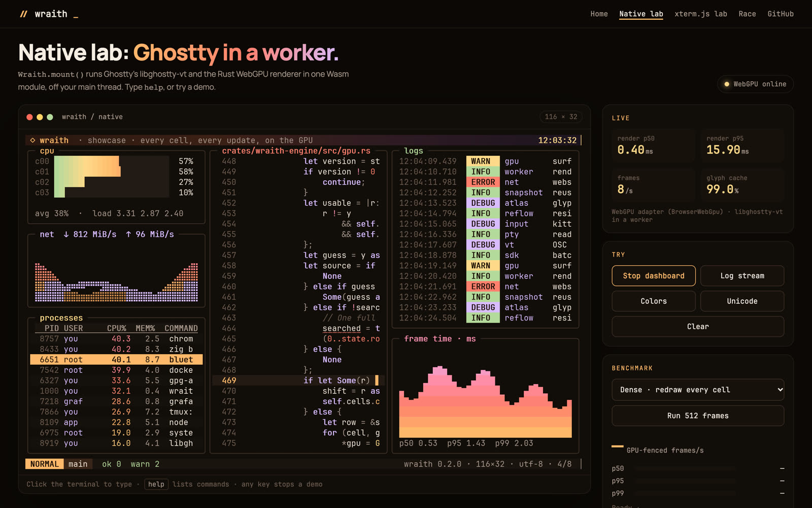
Task: Click the ERROR log entry at 12:04:11.981
Action: [485, 182]
